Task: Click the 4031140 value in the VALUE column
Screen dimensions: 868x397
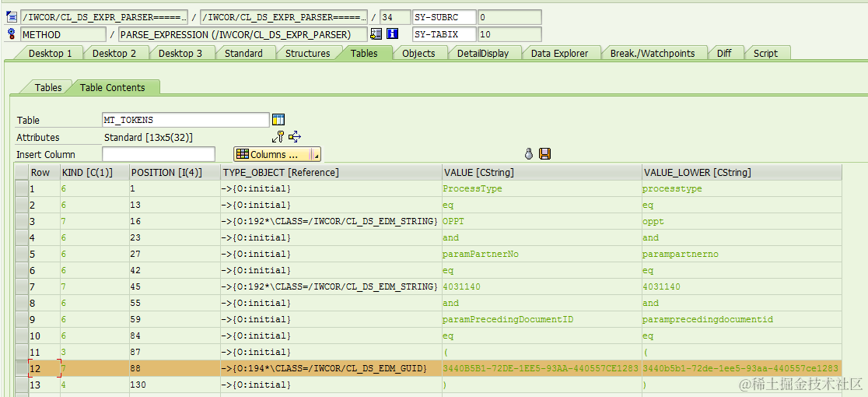Action: point(542,286)
